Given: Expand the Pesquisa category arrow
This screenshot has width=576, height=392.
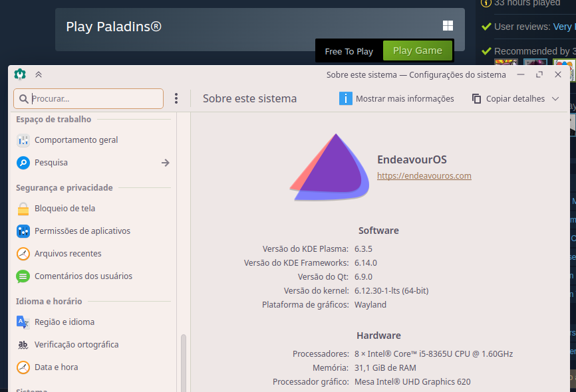Looking at the screenshot, I should point(166,163).
